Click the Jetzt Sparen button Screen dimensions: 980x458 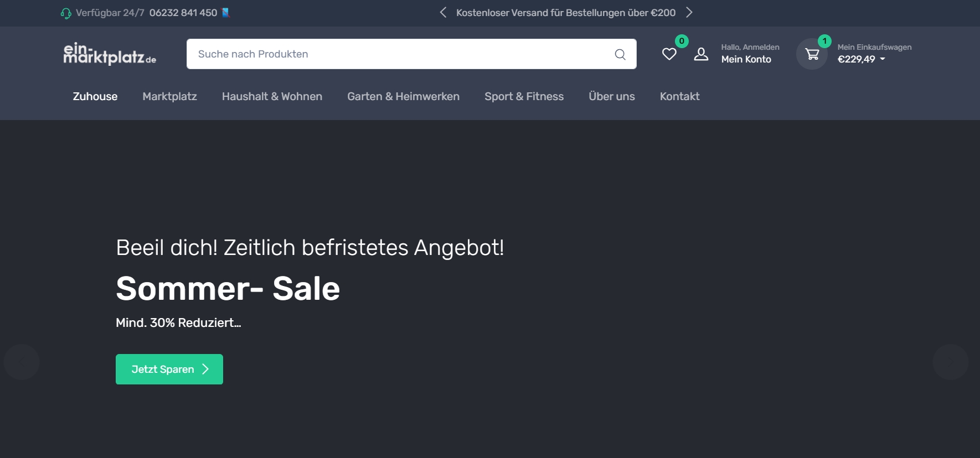(x=169, y=369)
